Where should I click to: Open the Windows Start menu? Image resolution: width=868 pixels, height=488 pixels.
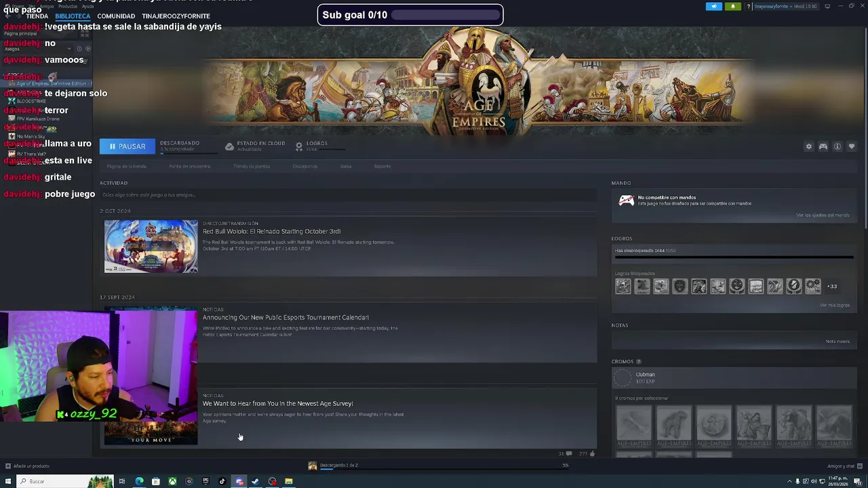pos(8,481)
